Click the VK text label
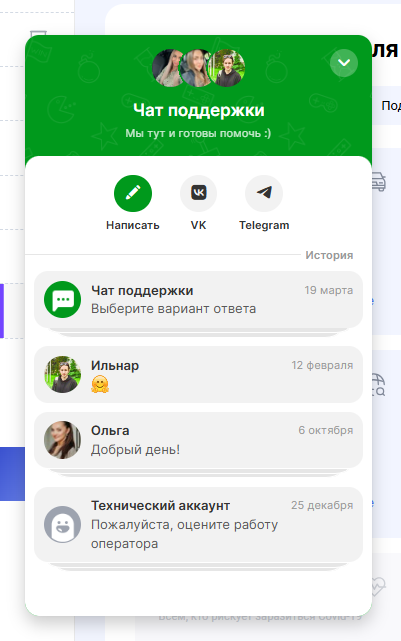Viewport: 401px width, 641px height. pos(199,225)
